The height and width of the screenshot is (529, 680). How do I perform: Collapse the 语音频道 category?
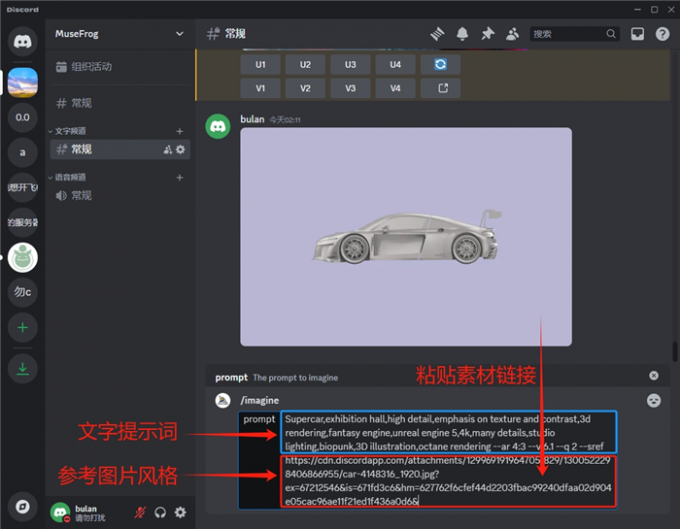tap(67, 177)
